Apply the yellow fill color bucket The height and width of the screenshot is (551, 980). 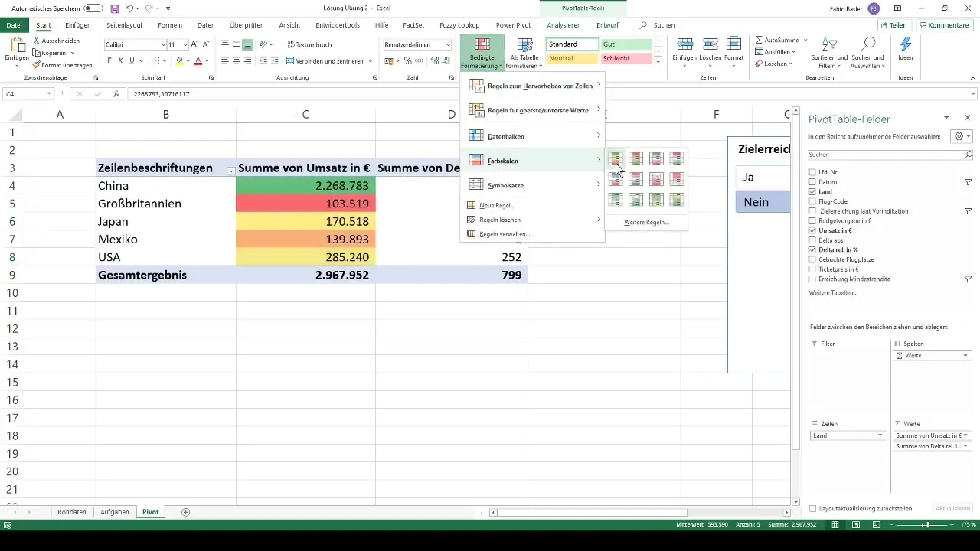179,60
